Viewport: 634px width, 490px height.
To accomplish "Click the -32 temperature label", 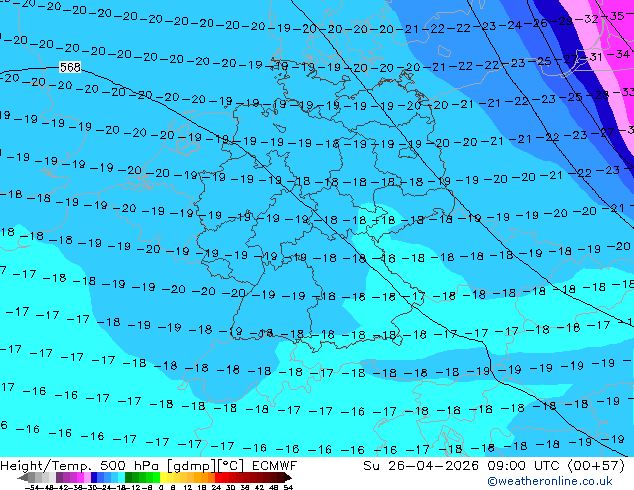I will tap(589, 19).
